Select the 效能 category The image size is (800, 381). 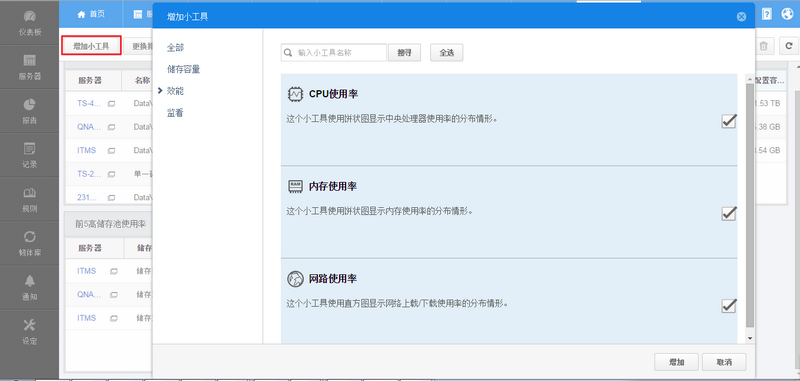tap(175, 91)
